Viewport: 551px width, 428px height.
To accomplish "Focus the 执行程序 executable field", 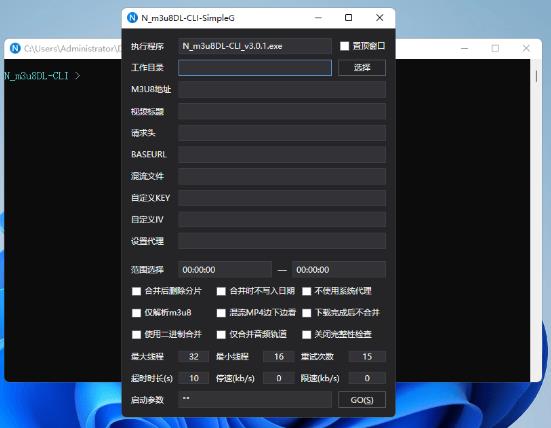I will pos(254,46).
